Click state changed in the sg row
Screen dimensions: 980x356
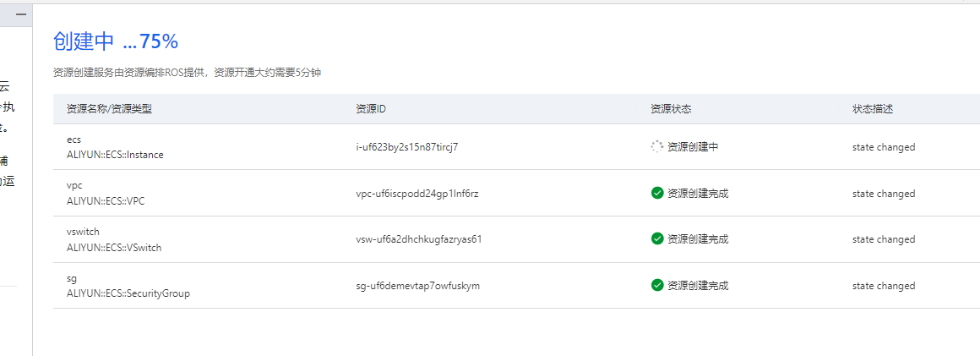pos(884,286)
